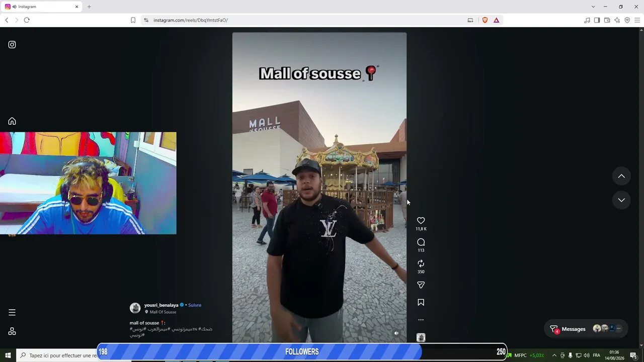Image resolution: width=644 pixels, height=362 pixels.
Task: Go to the Instagram Home feed icon
Action: point(12,121)
